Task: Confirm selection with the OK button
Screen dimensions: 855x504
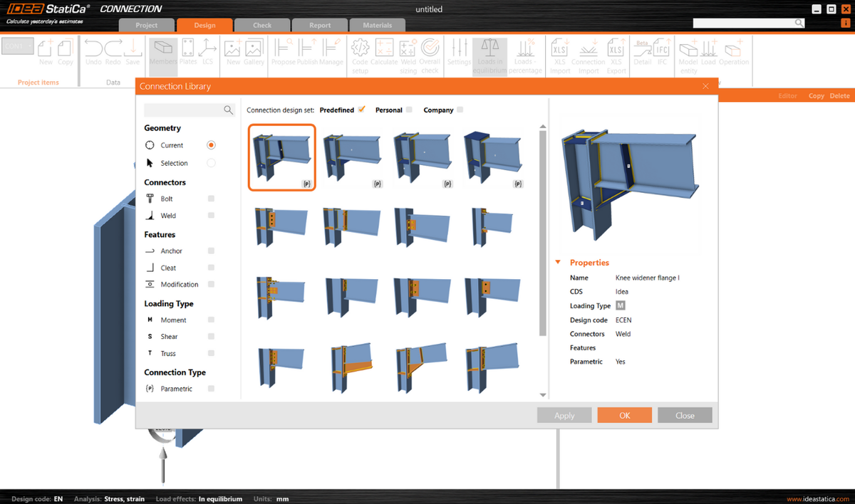Action: (624, 414)
